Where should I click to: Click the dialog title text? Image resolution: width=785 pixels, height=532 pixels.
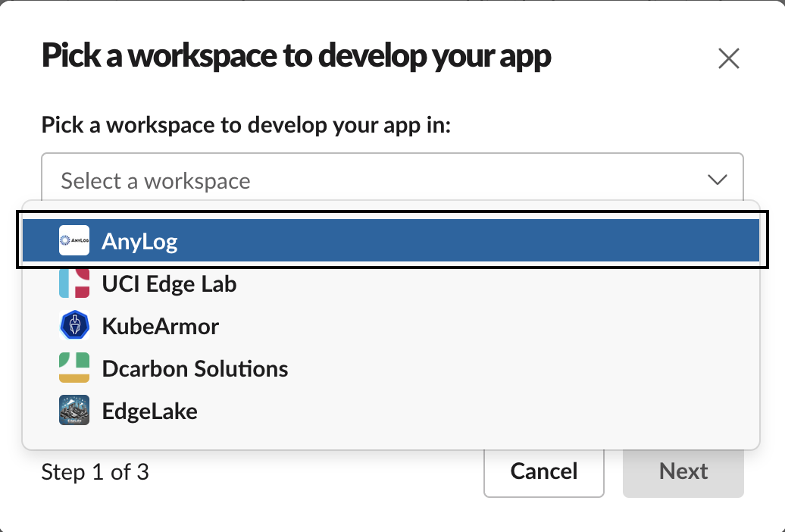tap(296, 56)
